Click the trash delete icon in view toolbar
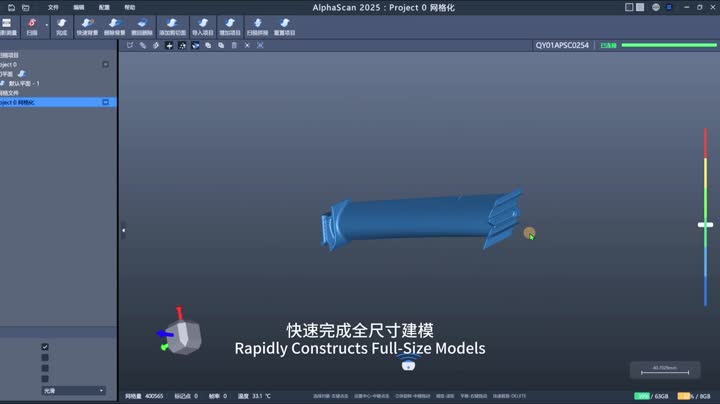Viewport: 720px width, 404px height. click(234, 45)
